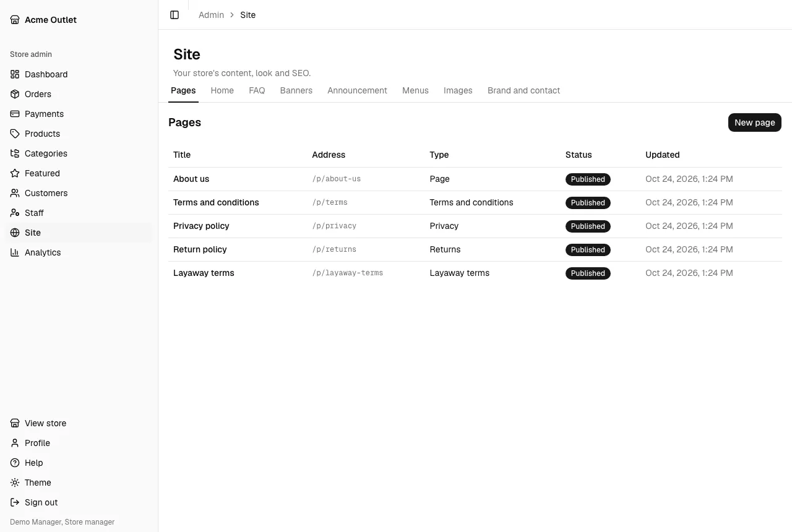
Task: Click the /p/about-us address
Action: (337, 179)
